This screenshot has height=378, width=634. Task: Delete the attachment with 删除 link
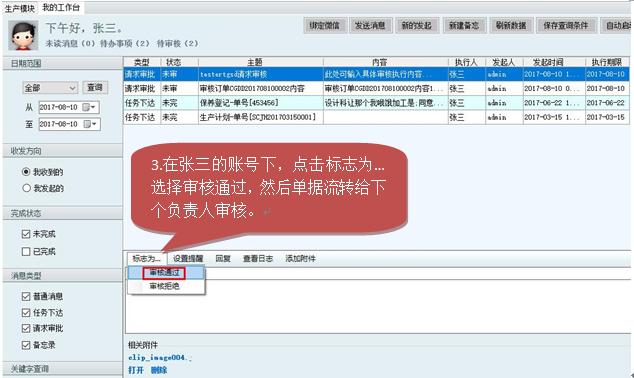tap(159, 370)
